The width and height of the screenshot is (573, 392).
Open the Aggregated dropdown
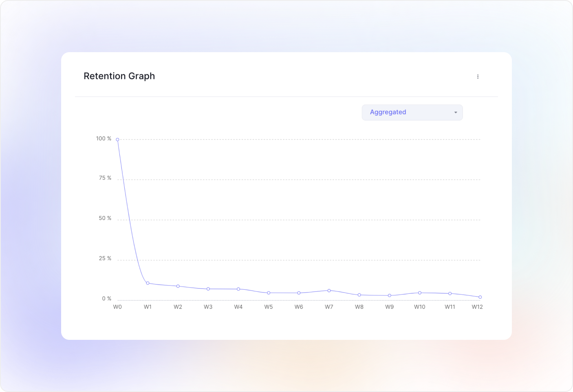click(412, 112)
